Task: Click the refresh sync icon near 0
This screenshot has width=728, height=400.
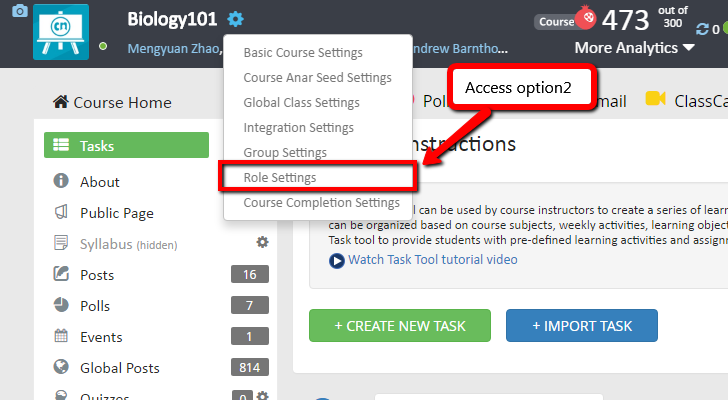Action: pyautogui.click(x=702, y=29)
